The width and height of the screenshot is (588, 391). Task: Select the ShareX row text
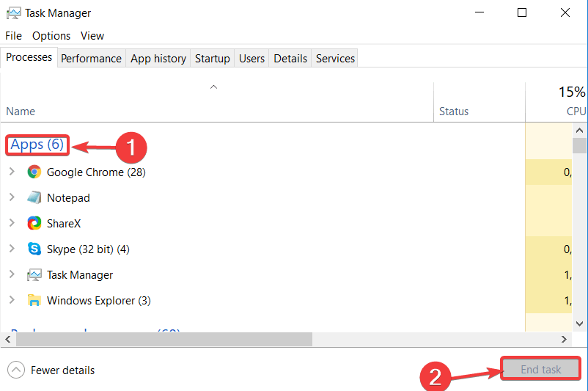[64, 224]
